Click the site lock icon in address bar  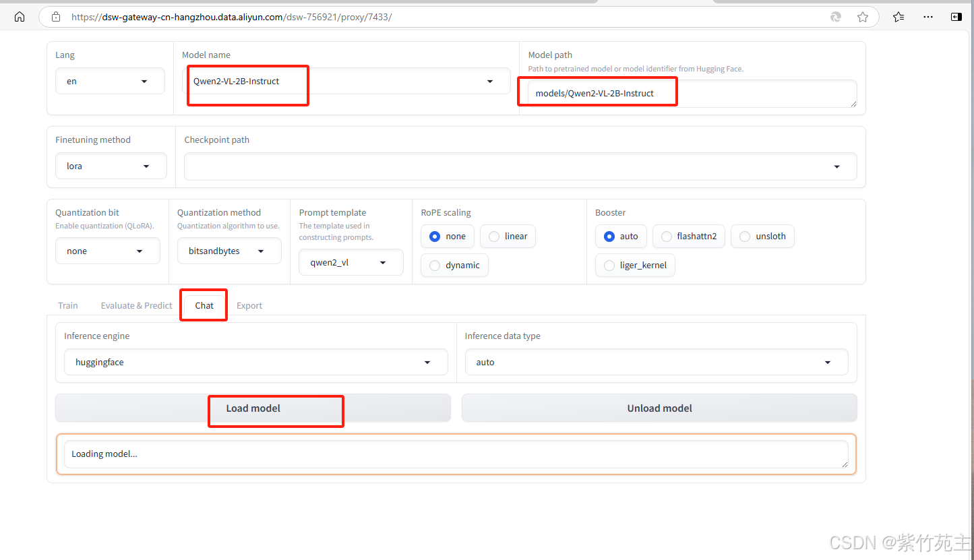56,17
